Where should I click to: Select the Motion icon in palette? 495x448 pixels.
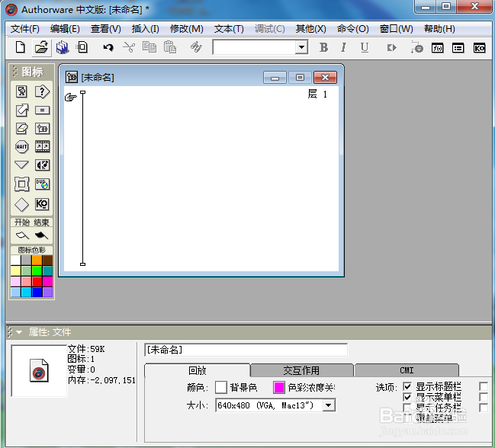click(22, 110)
